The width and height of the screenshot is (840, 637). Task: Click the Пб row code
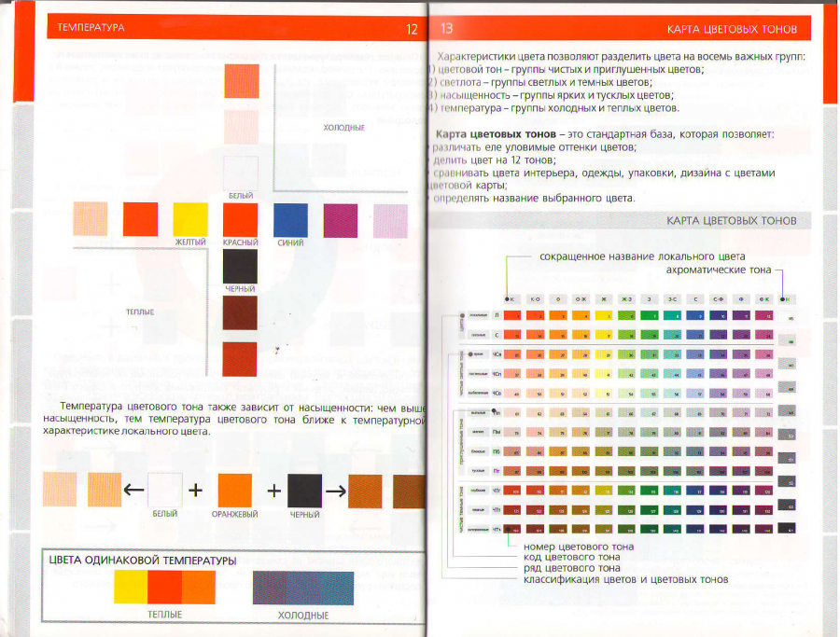click(x=497, y=451)
